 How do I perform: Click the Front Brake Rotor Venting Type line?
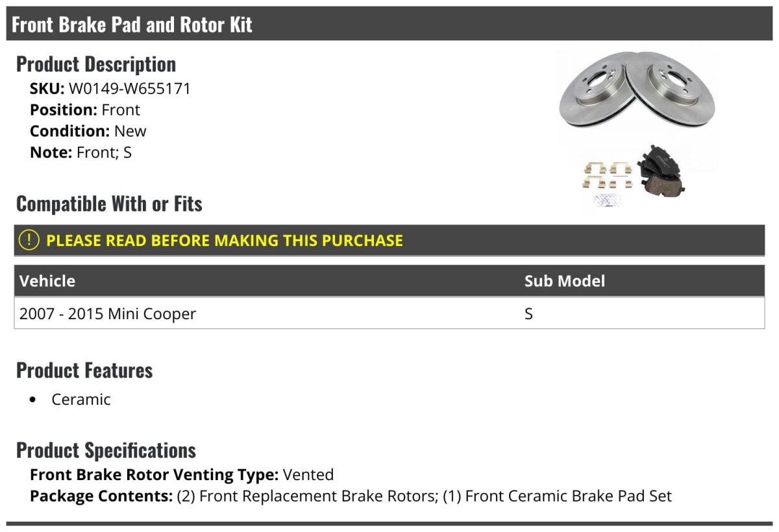(182, 475)
